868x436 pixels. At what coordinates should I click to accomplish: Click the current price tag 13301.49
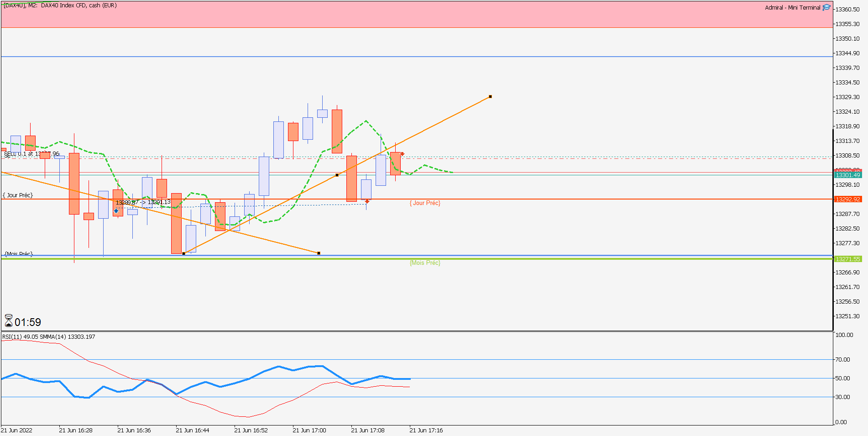pyautogui.click(x=848, y=175)
